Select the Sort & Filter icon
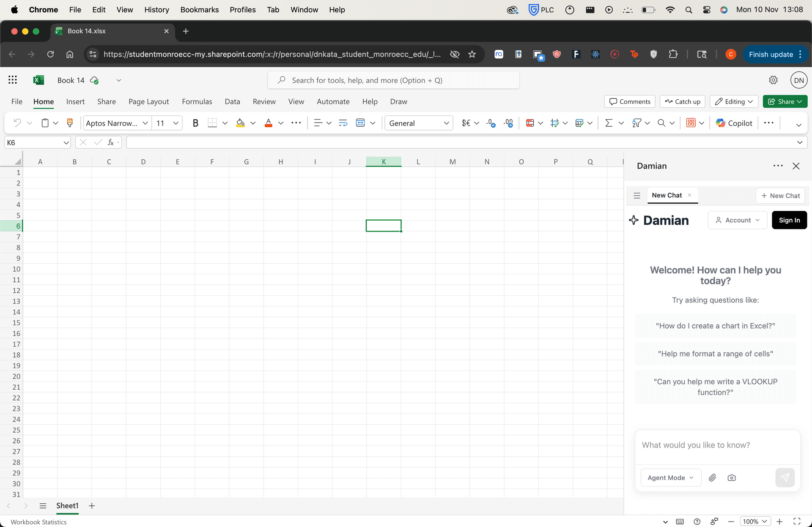The height and width of the screenshot is (527, 812). (x=636, y=123)
